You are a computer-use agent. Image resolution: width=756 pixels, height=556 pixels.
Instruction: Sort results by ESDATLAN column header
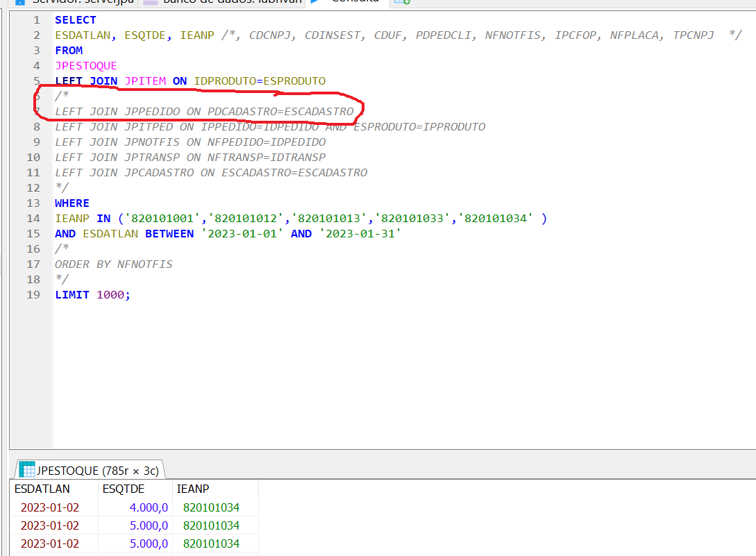(x=42, y=489)
